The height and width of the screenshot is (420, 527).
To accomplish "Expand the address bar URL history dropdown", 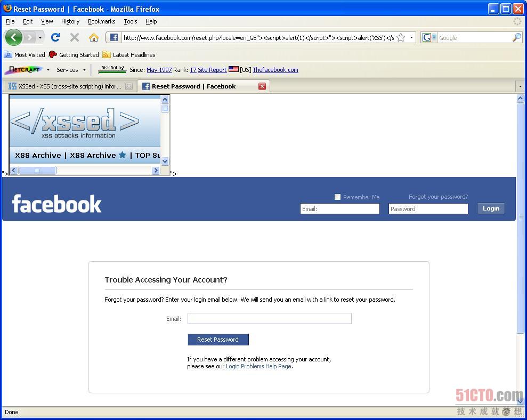I will [x=411, y=37].
